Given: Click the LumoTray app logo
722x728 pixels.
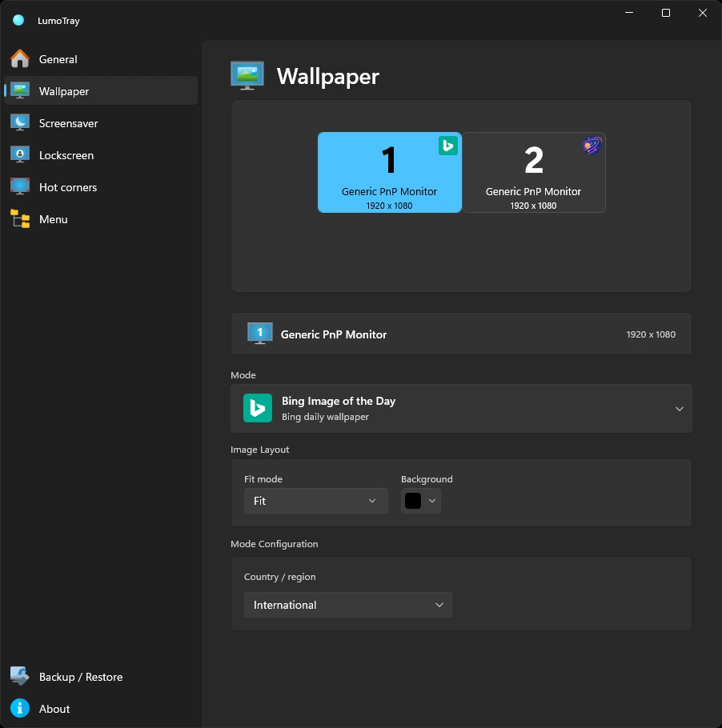Looking at the screenshot, I should pyautogui.click(x=18, y=20).
